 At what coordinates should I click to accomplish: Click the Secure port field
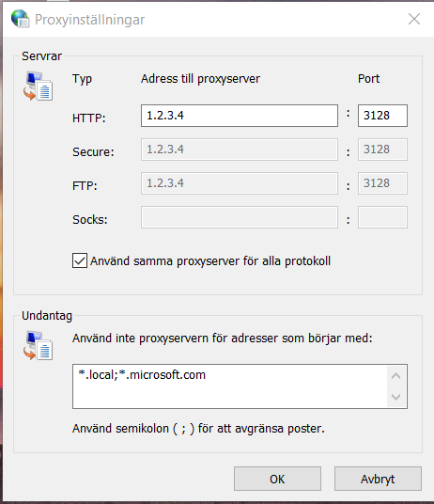coord(382,150)
